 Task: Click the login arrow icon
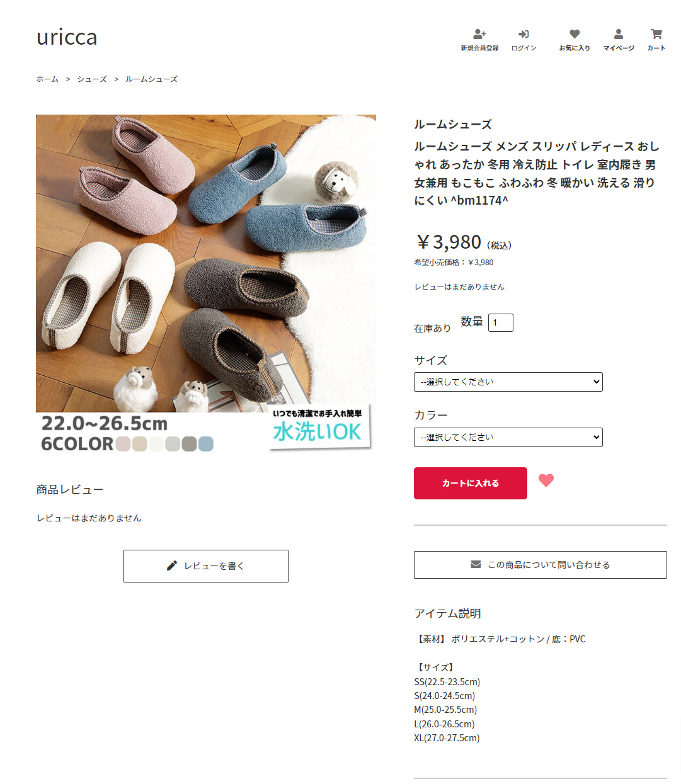click(524, 34)
